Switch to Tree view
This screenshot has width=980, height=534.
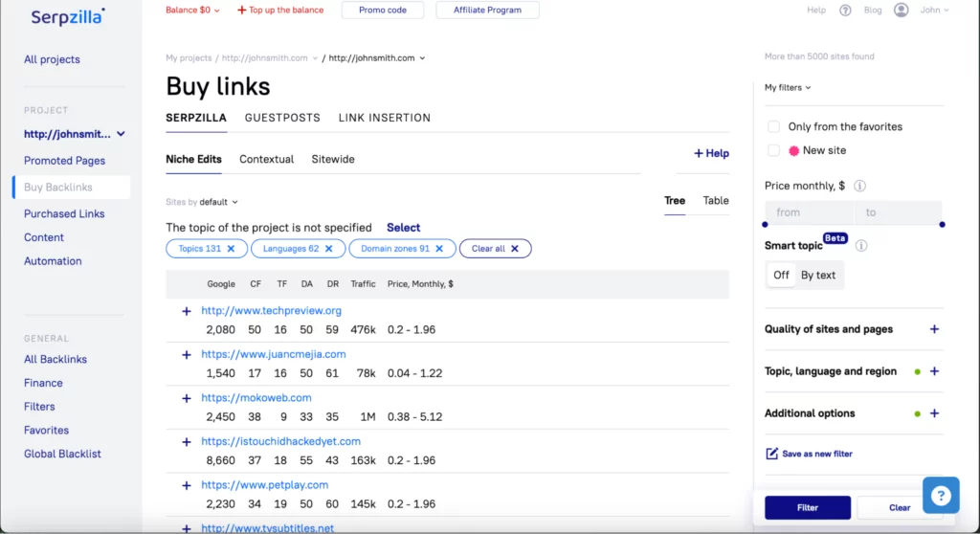[675, 201]
